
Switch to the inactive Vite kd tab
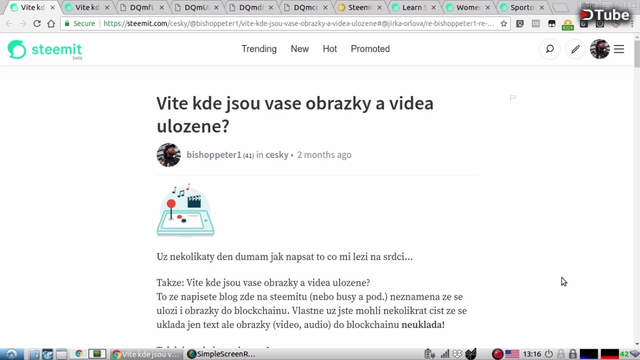(87, 7)
